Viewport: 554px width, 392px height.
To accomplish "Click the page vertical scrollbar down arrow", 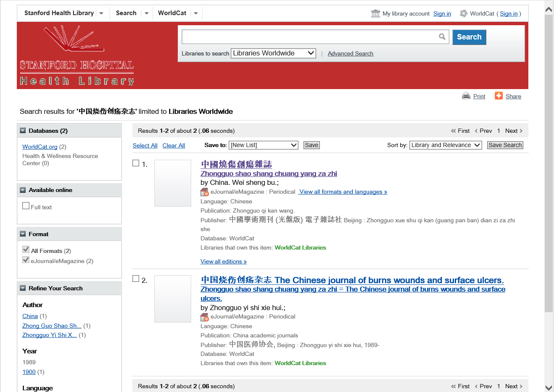I will [549, 387].
